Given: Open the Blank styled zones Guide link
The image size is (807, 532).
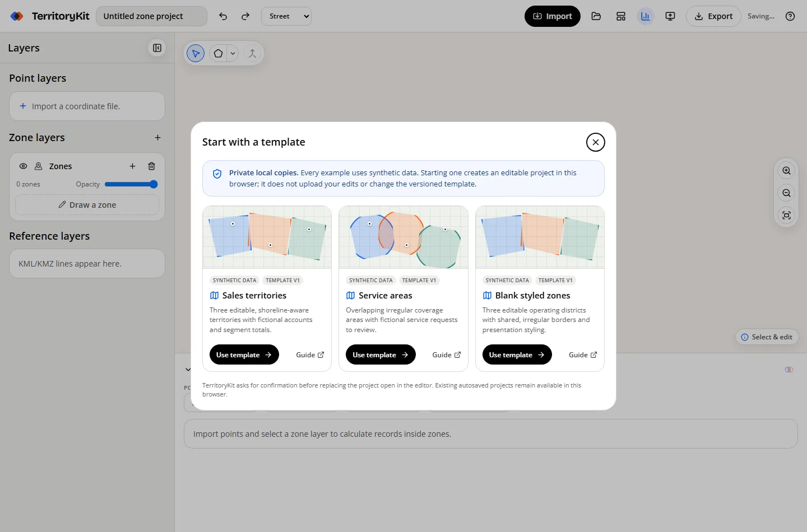Looking at the screenshot, I should 583,355.
